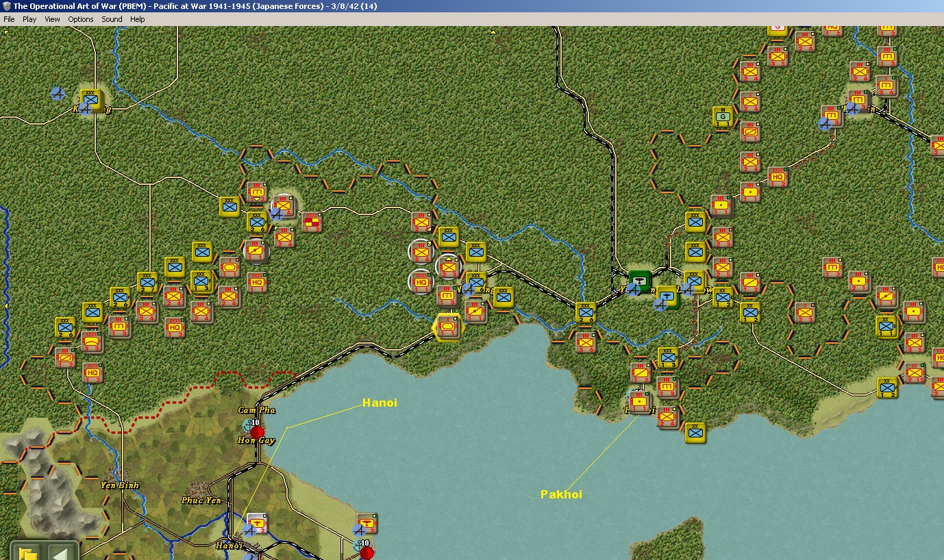
Task: Click the Hon Gay city name
Action: coord(256,440)
